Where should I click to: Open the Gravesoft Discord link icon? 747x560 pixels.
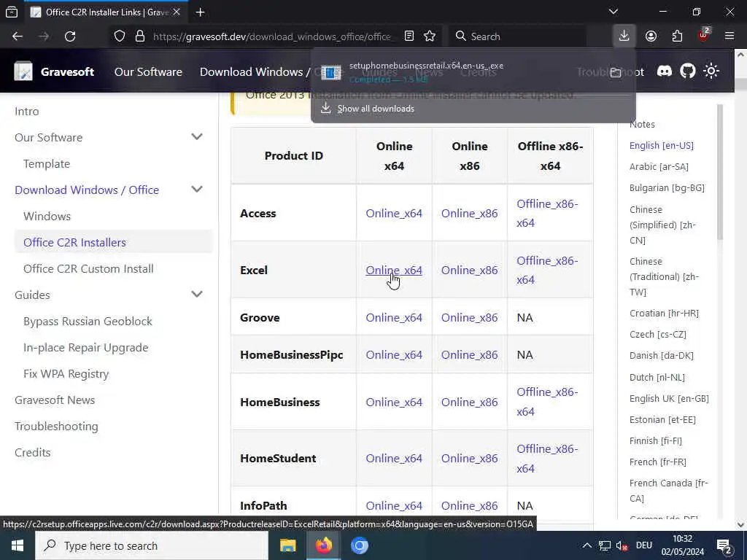664,71
